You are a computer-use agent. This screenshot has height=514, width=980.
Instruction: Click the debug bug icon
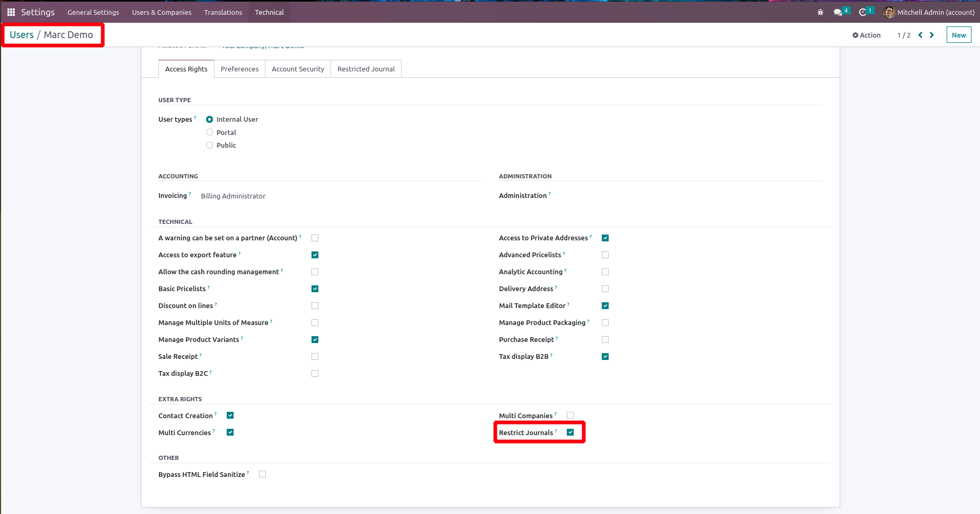[820, 12]
